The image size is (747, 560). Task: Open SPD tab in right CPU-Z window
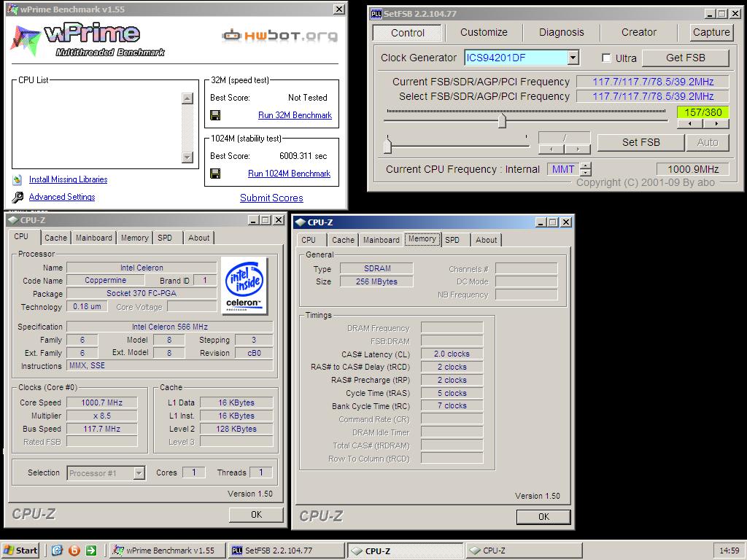coord(452,240)
